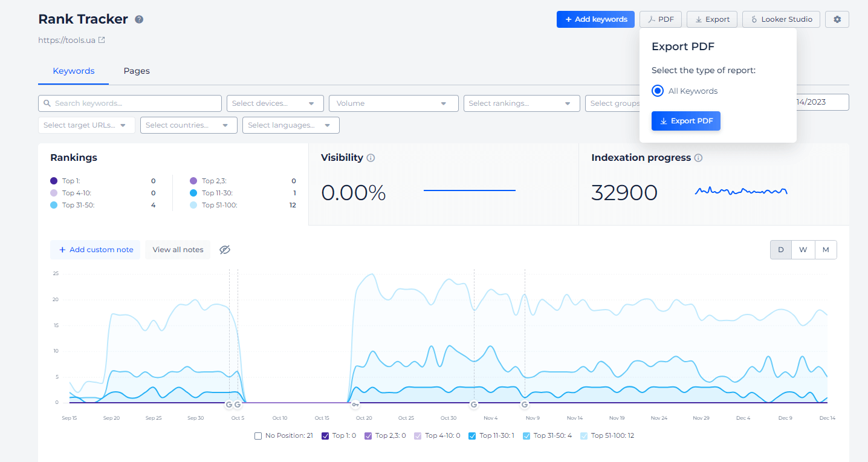The width and height of the screenshot is (868, 462).
Task: Click Add custom note
Action: [x=96, y=250]
